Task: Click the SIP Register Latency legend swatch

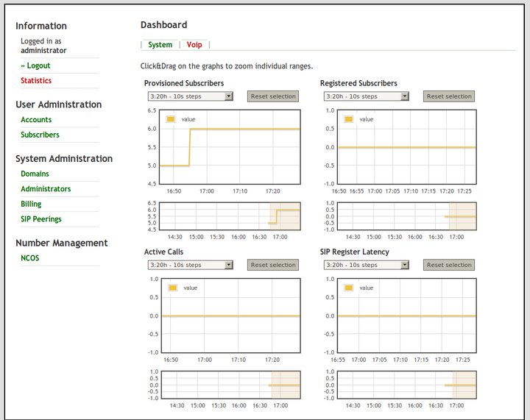Action: [x=349, y=288]
